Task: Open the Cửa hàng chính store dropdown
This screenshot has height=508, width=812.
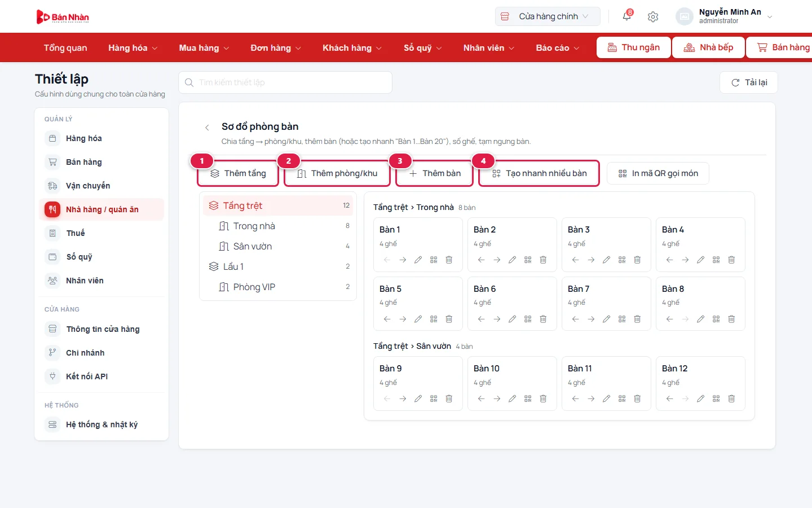Action: tap(548, 16)
